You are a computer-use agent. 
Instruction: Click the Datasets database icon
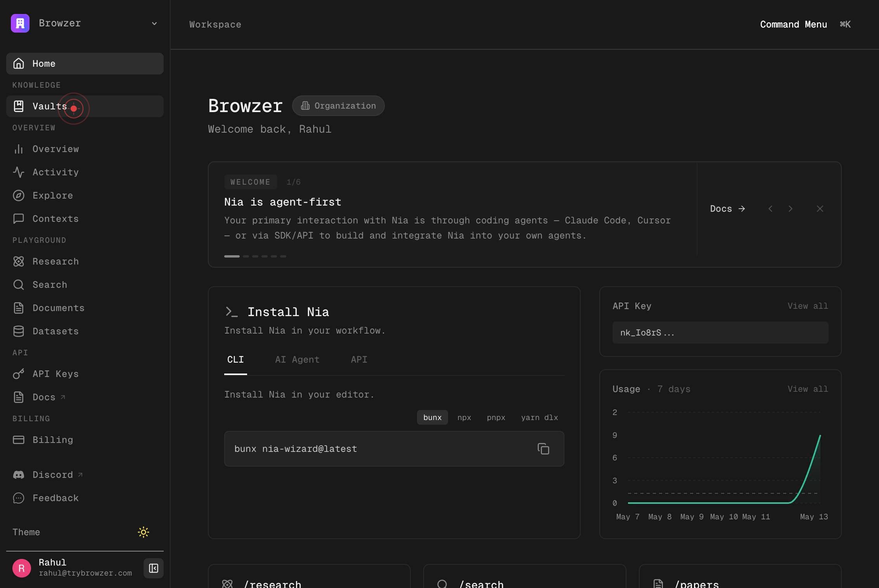coord(19,331)
